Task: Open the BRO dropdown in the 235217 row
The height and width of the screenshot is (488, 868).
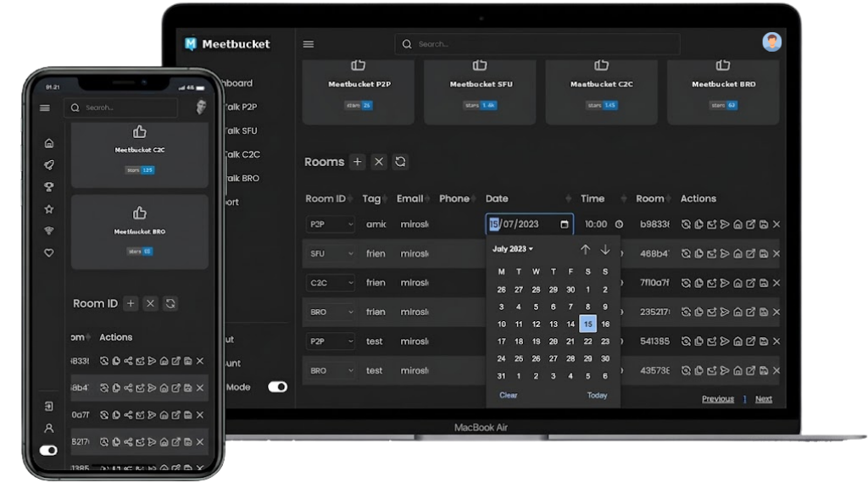Action: click(331, 312)
